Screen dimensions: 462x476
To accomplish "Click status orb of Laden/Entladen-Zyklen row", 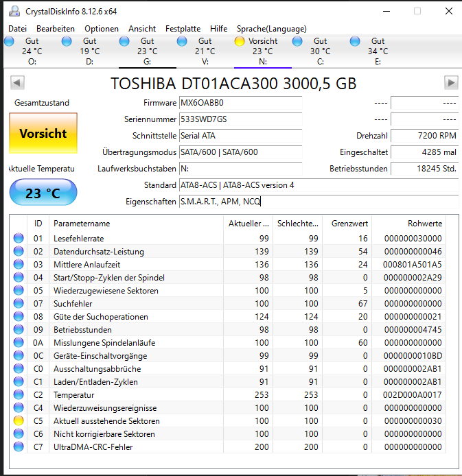I will click(x=19, y=382).
